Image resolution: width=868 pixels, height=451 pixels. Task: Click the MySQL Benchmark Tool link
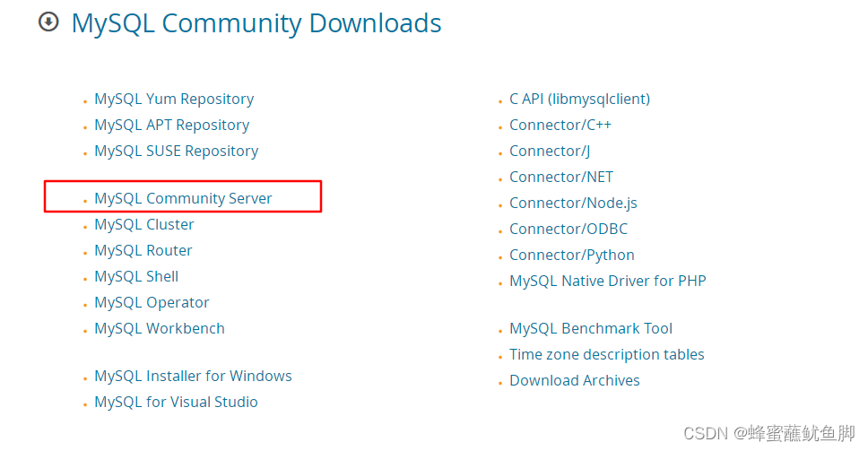point(591,328)
